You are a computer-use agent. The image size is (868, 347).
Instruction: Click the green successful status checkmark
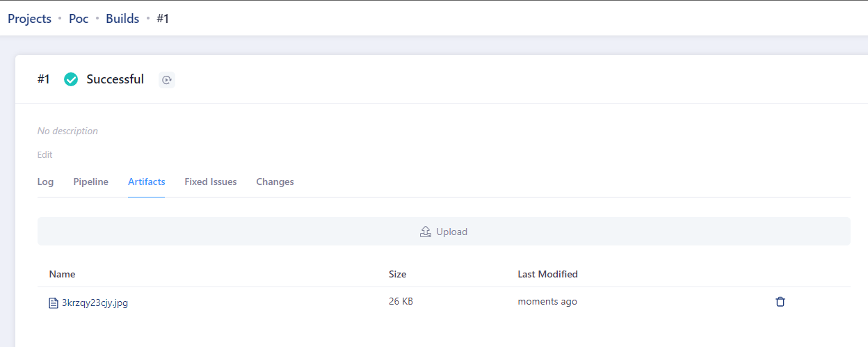[71, 79]
